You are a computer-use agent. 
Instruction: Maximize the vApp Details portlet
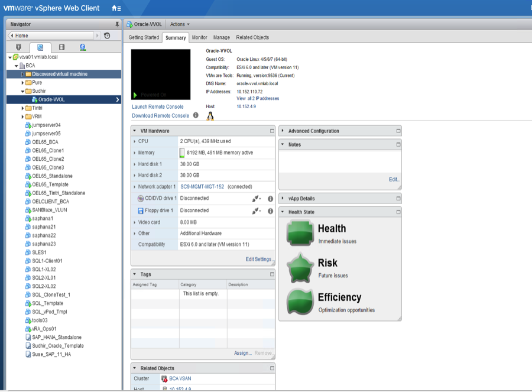398,198
